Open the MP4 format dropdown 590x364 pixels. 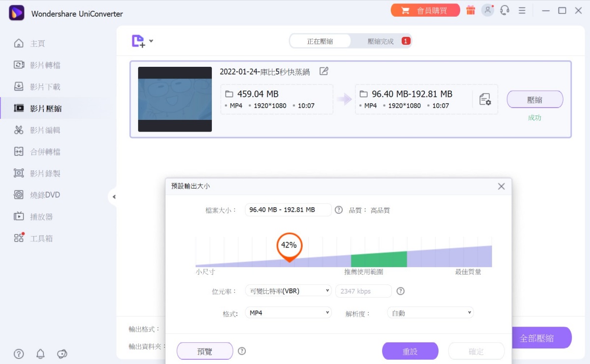pyautogui.click(x=288, y=313)
